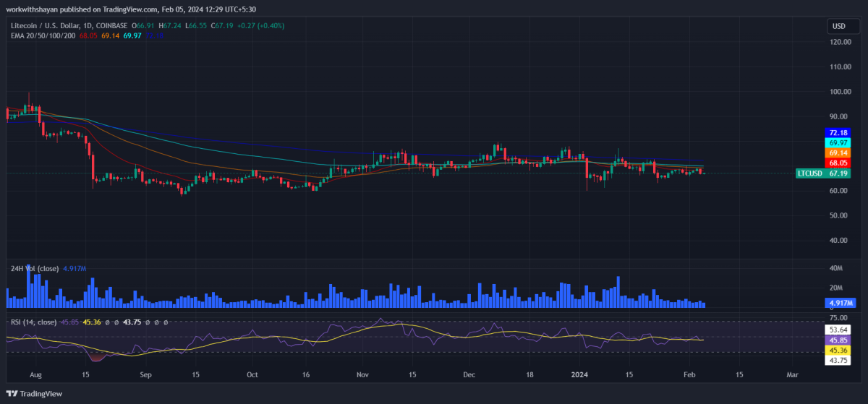868x404 pixels.
Task: Click the purple 45.85 RSI axis tag
Action: point(838,340)
